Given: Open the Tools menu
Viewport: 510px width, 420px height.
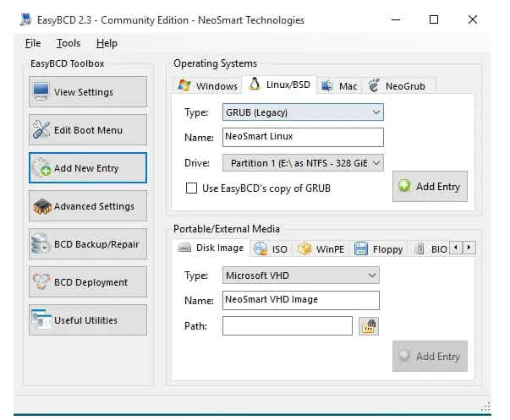Looking at the screenshot, I should [69, 43].
